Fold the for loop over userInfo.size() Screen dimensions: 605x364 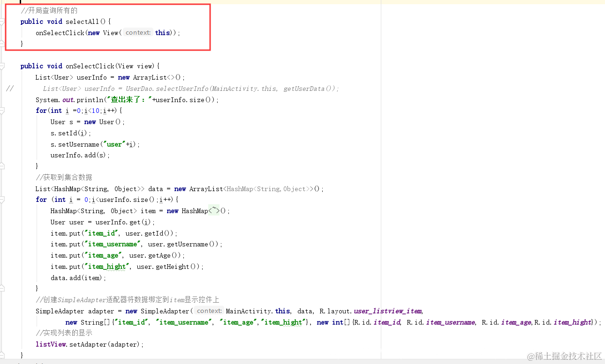(2, 200)
